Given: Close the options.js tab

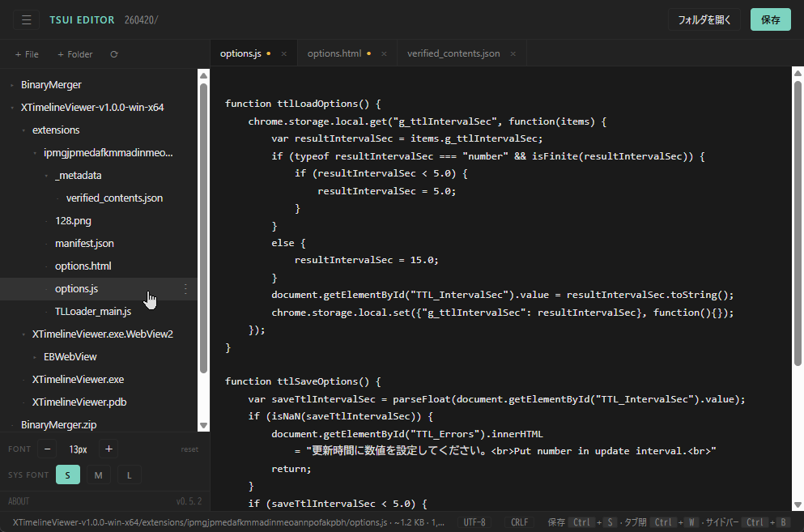Looking at the screenshot, I should (283, 54).
